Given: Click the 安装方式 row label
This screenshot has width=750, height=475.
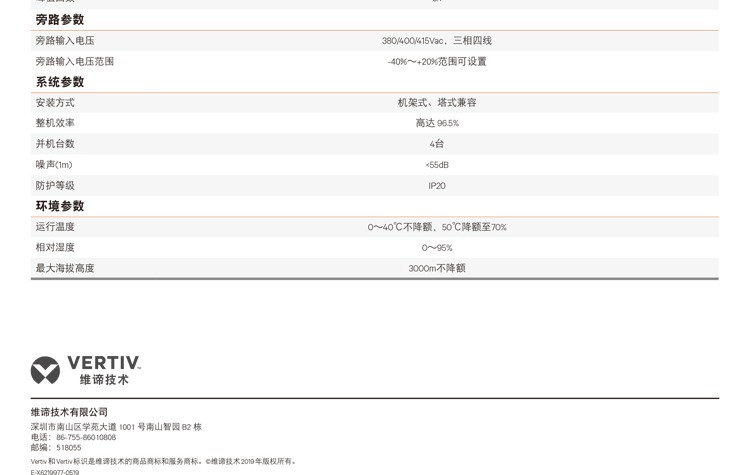Looking at the screenshot, I should [55, 103].
